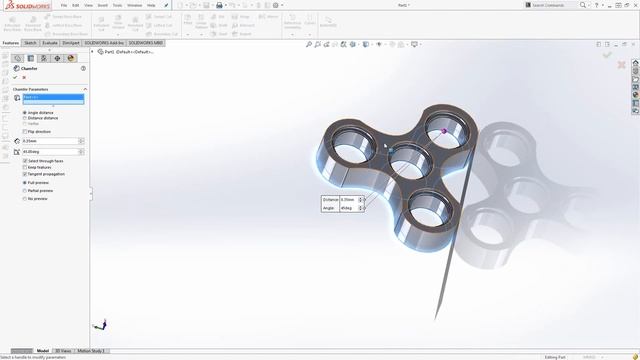The height and width of the screenshot is (360, 640).
Task: Open Display Style icon
Action: click(366, 44)
